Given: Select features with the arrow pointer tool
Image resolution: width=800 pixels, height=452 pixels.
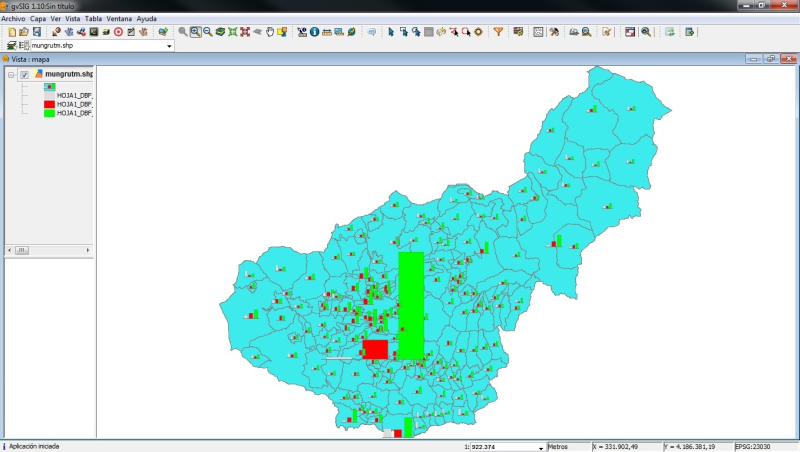Looking at the screenshot, I should click(x=391, y=32).
